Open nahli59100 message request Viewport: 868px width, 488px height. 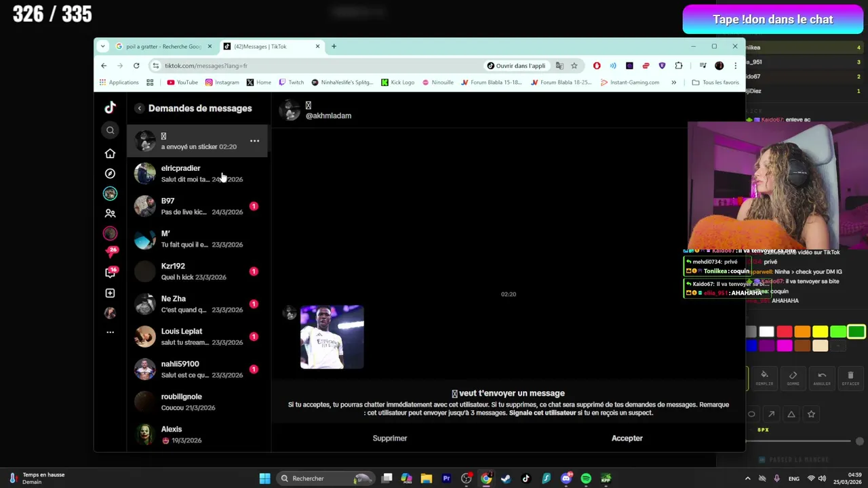pos(197,369)
